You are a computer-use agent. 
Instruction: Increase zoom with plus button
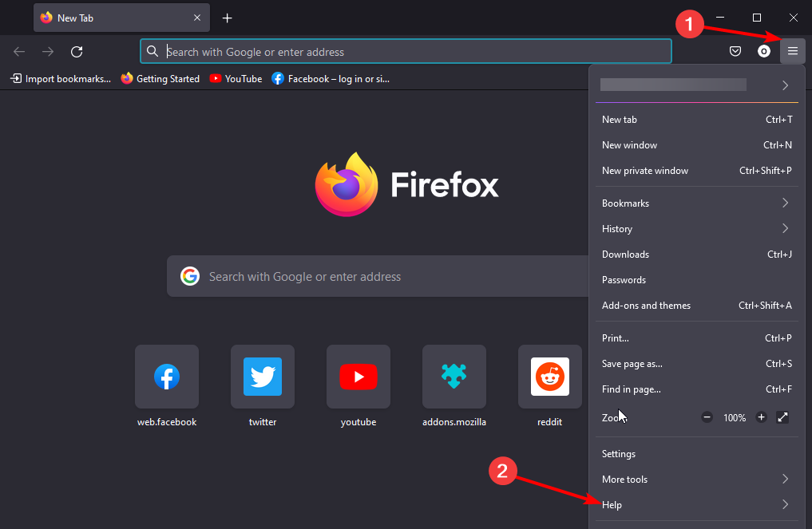pyautogui.click(x=761, y=417)
